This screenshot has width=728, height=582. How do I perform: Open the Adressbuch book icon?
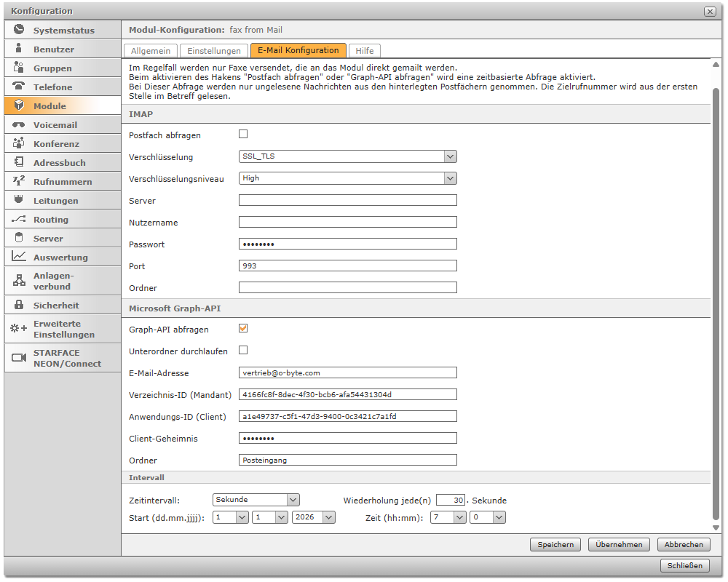click(x=19, y=162)
